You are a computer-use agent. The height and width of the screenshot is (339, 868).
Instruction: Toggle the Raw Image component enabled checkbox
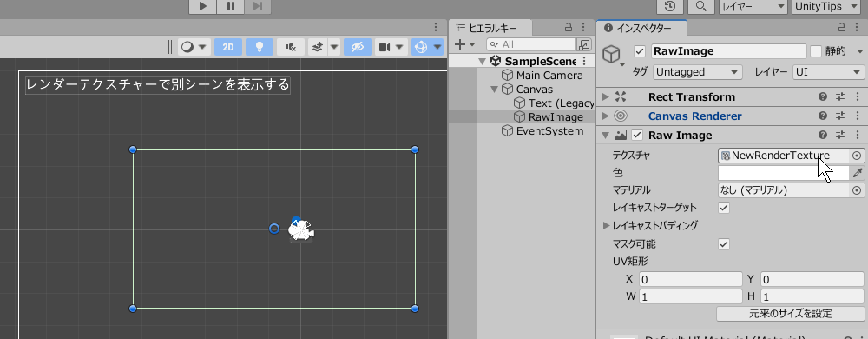(x=637, y=135)
